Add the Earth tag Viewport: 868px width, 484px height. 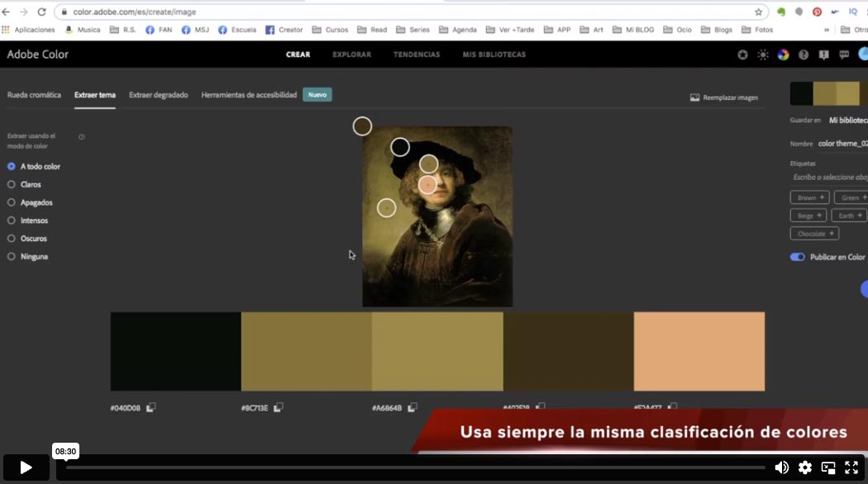tap(849, 216)
